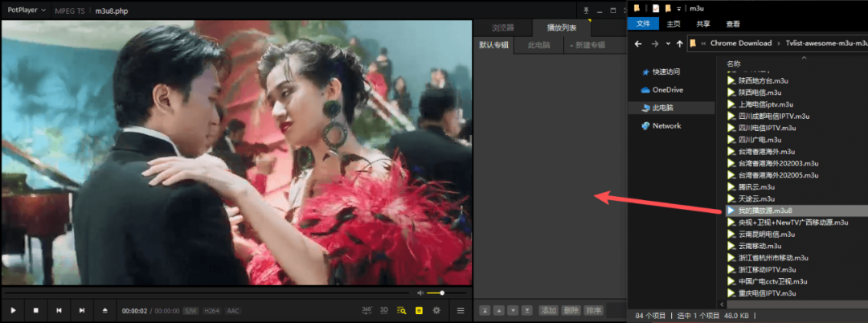Select the 默认专辑 playlist tab

pos(493,45)
